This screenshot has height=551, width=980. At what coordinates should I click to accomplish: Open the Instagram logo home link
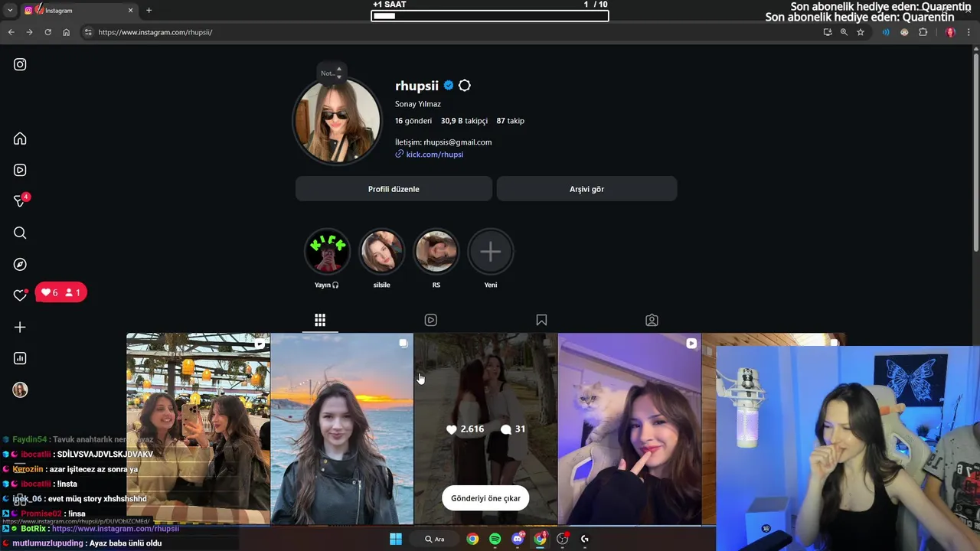pyautogui.click(x=20, y=64)
